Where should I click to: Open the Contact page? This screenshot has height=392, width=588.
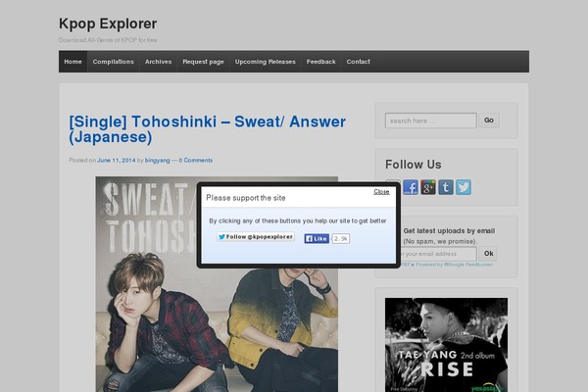(x=358, y=62)
